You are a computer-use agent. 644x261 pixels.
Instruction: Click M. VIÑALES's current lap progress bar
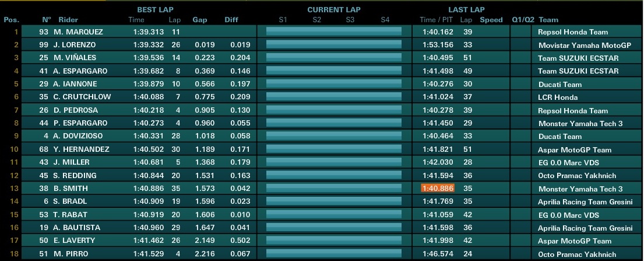tap(334, 58)
